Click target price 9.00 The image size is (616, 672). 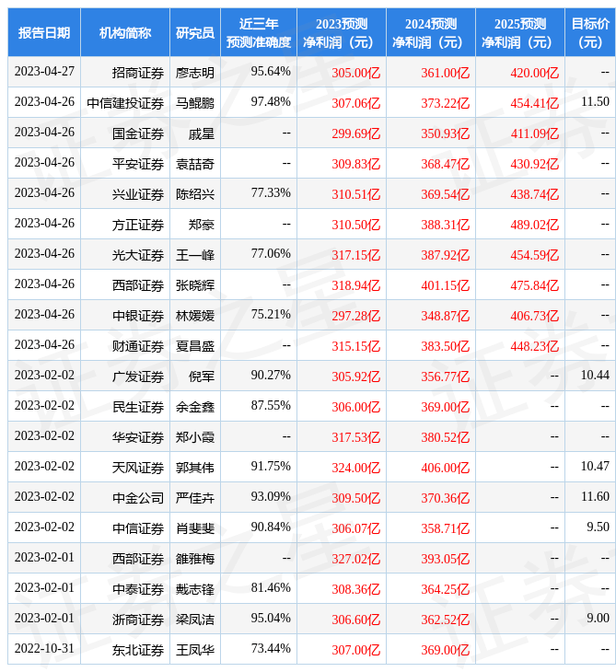(x=598, y=619)
